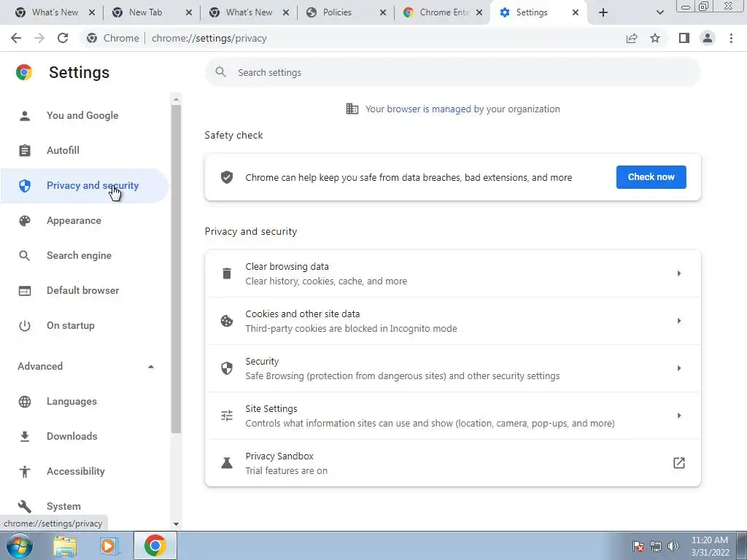Viewport: 747px width, 560px height.
Task: Open Search engine settings
Action: (x=84, y=256)
